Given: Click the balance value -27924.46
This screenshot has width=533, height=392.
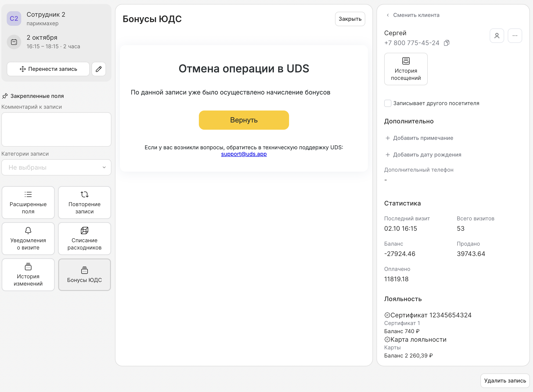Looking at the screenshot, I should click(400, 254).
